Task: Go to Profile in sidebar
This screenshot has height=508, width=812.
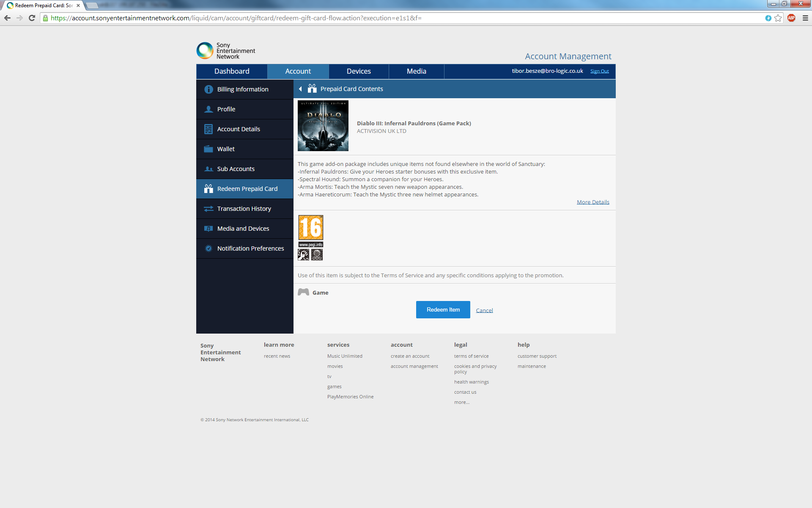Action: tap(245, 109)
